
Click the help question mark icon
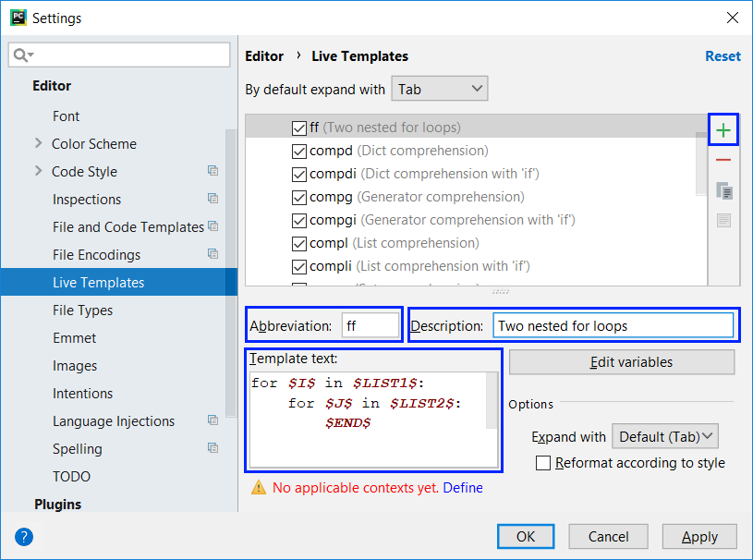(x=24, y=537)
